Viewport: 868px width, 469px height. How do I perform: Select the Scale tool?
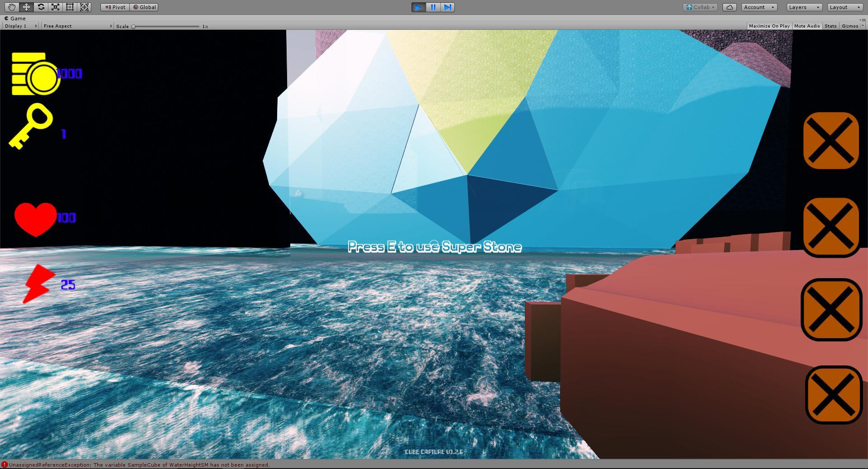click(x=55, y=7)
